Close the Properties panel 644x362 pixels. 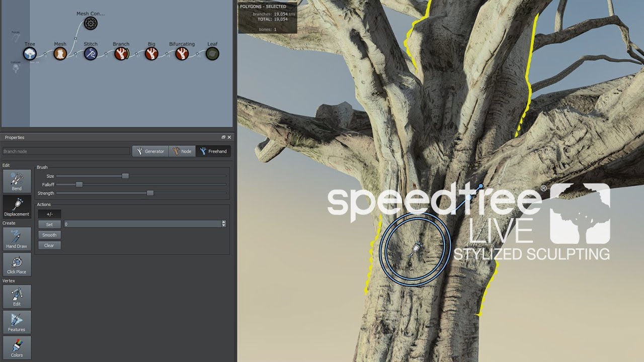click(229, 137)
